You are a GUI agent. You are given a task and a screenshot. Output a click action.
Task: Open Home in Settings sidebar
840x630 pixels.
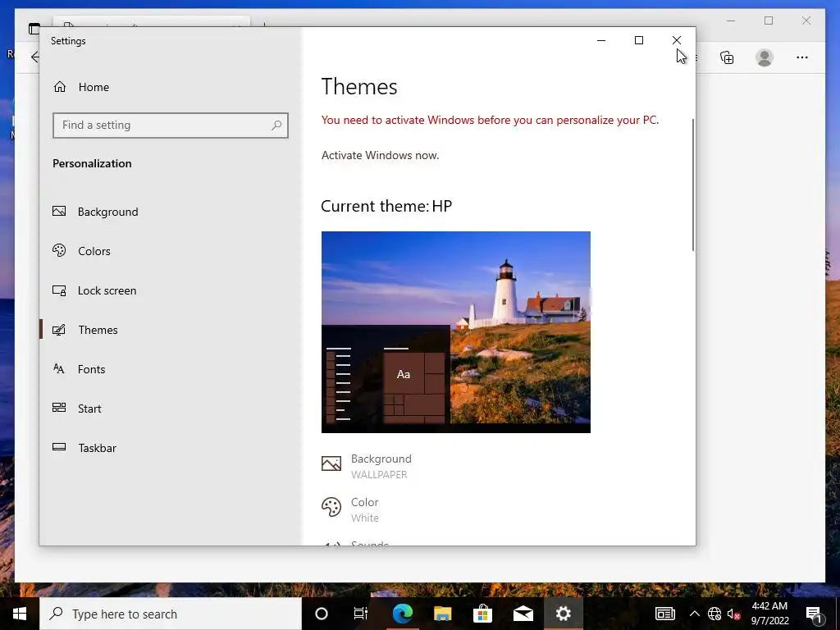pyautogui.click(x=81, y=87)
